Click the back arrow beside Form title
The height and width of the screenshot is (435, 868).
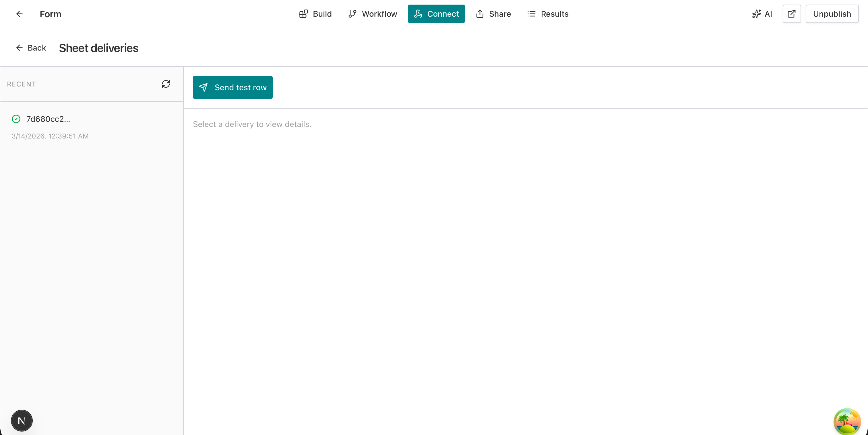pos(19,14)
